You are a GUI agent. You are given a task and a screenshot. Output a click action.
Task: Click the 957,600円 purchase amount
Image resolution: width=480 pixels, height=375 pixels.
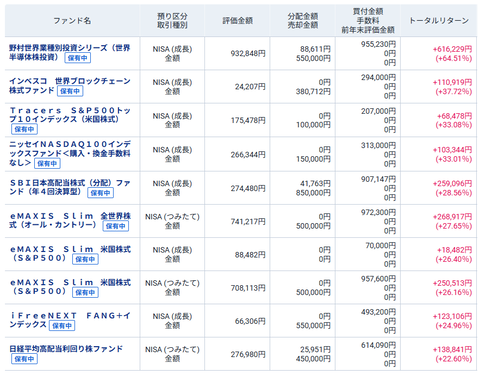[378, 279]
